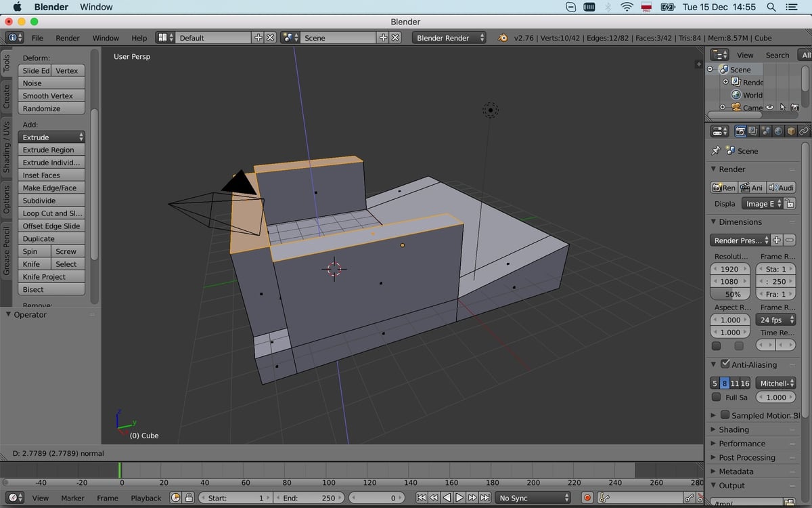Collapse the Scene entry in the Outliner
This screenshot has height=508, width=812.
(x=709, y=69)
